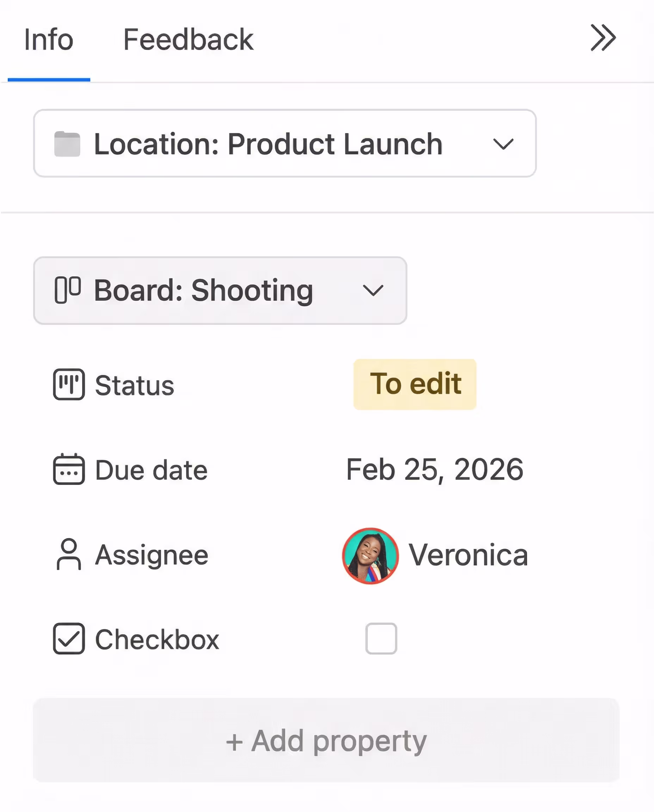
Task: Click the Assignee person icon
Action: [x=69, y=554]
